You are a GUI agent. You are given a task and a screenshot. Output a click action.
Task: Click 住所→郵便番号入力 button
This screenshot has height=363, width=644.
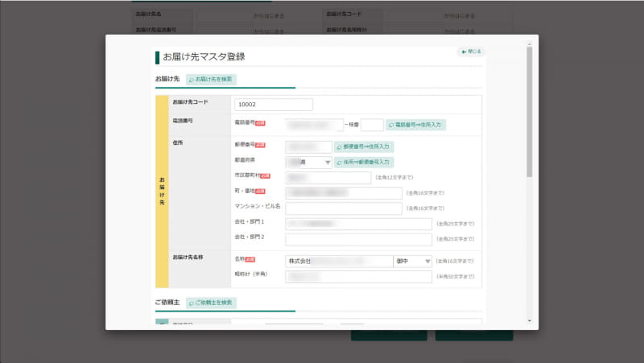pyautogui.click(x=364, y=163)
